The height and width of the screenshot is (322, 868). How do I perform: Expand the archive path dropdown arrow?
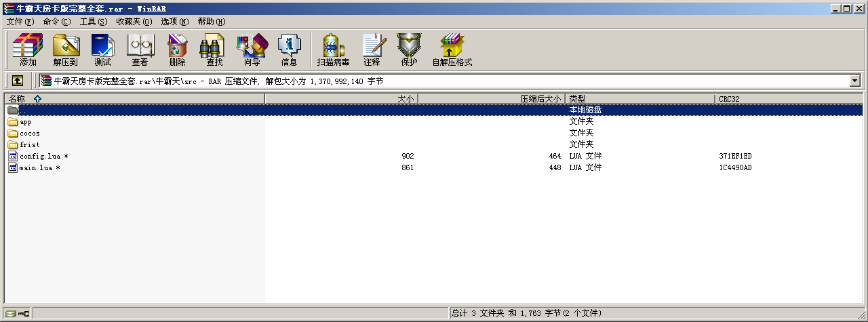point(854,81)
